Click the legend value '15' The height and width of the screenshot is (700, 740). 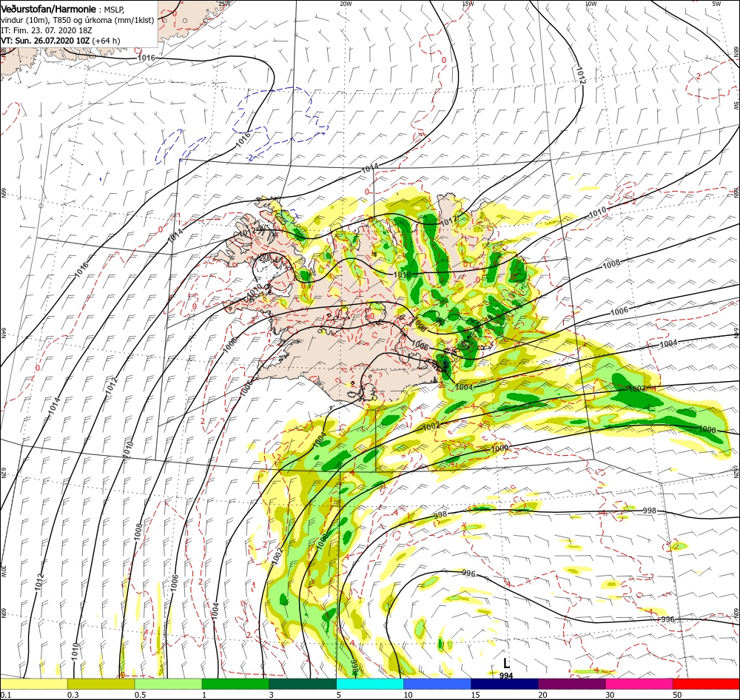click(475, 695)
